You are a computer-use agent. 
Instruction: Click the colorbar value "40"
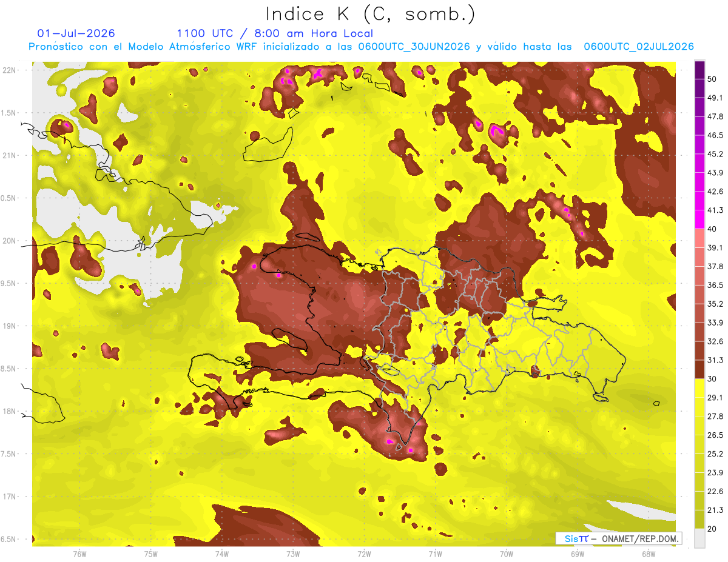pos(713,229)
